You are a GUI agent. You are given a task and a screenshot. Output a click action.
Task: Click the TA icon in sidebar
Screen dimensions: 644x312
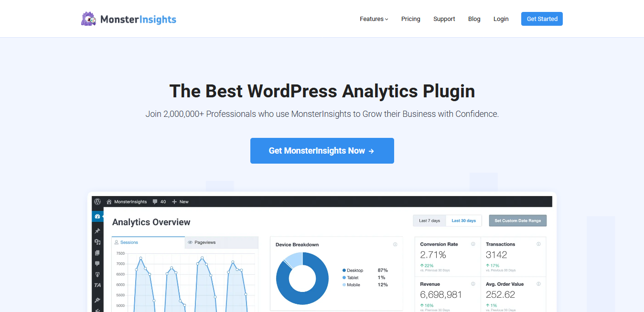pyautogui.click(x=97, y=285)
